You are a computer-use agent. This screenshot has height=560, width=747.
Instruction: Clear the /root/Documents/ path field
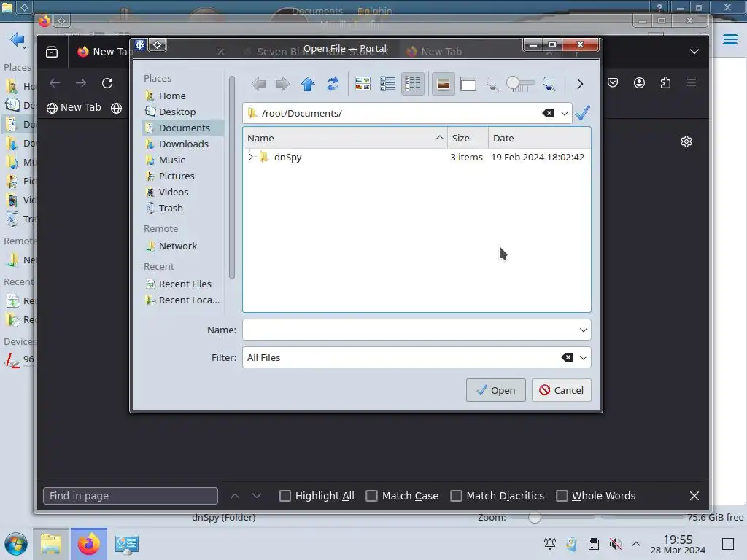548,113
